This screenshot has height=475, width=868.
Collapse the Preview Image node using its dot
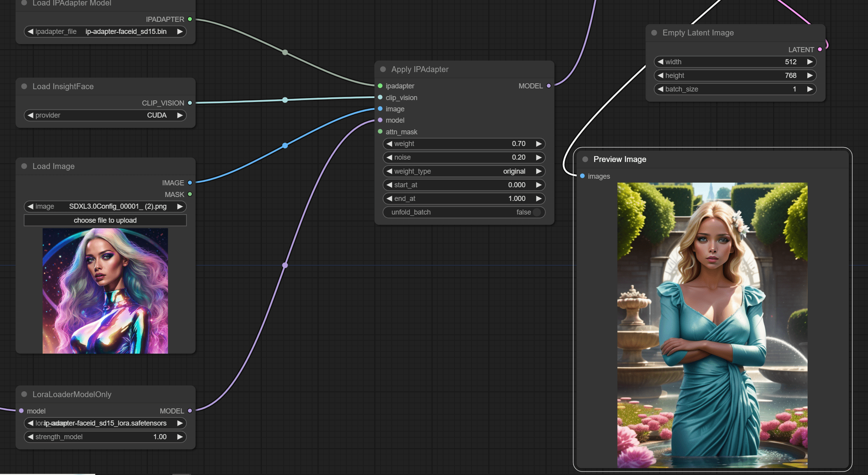point(585,159)
